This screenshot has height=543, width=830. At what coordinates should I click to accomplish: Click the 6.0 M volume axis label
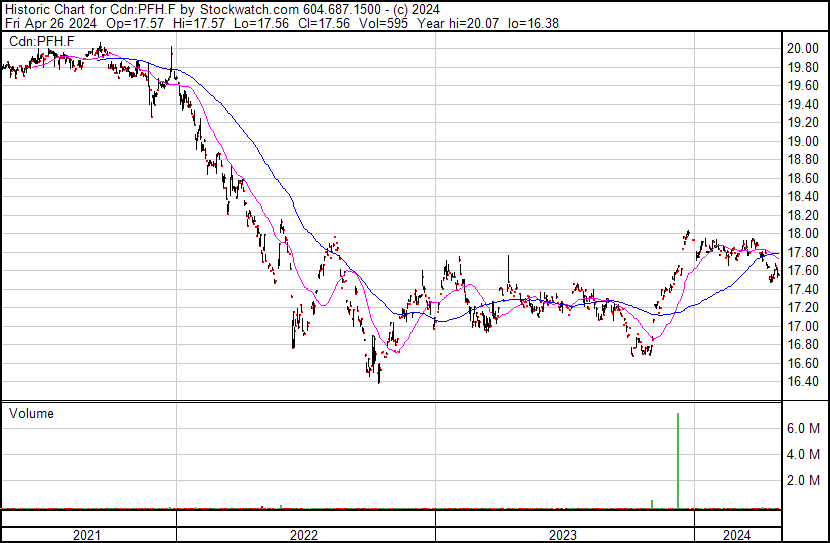click(x=803, y=428)
